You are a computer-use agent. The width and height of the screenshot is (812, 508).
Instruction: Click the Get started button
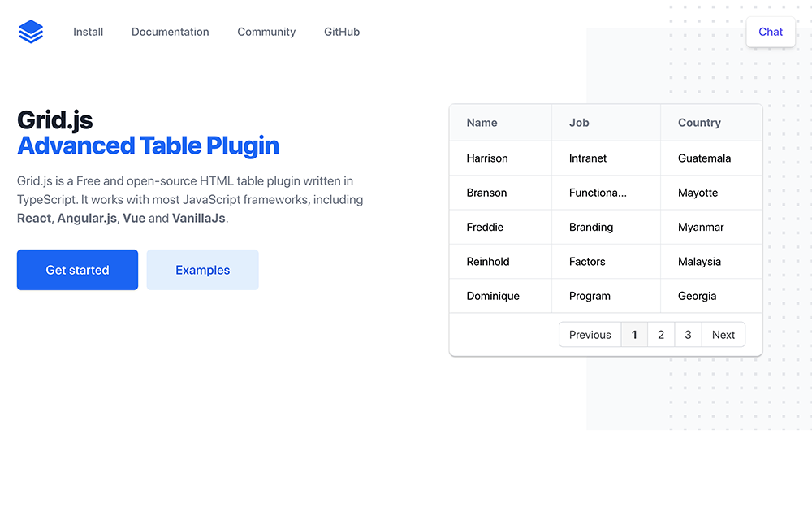click(77, 269)
